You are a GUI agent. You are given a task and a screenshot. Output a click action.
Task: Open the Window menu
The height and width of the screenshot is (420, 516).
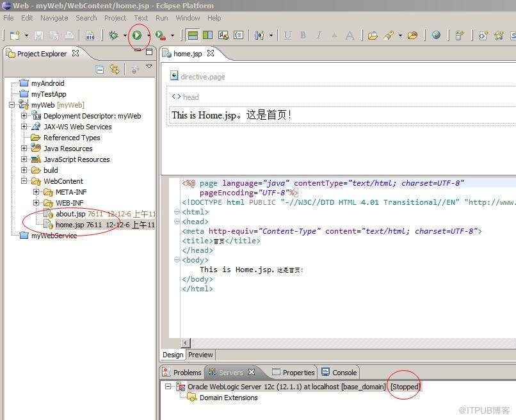188,18
